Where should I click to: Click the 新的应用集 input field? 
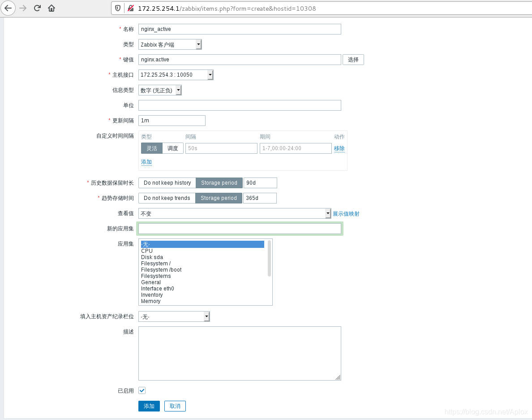240,229
